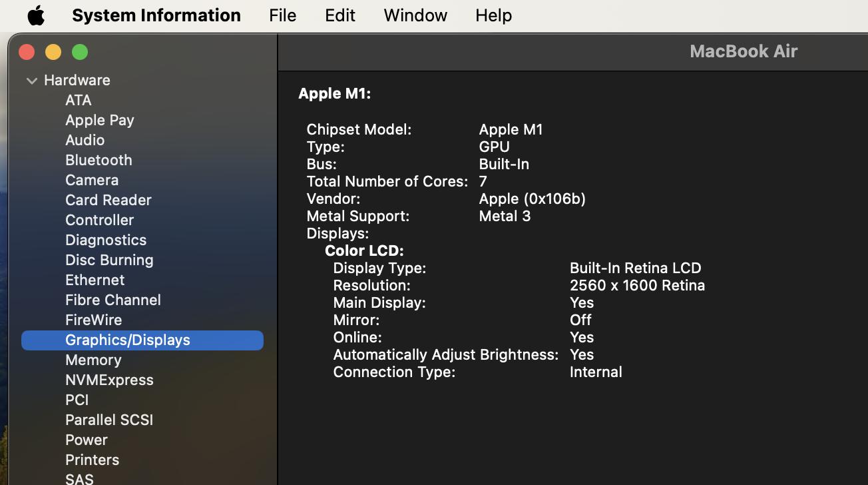Click the MacBook Air window title
The image size is (868, 485).
pos(744,51)
